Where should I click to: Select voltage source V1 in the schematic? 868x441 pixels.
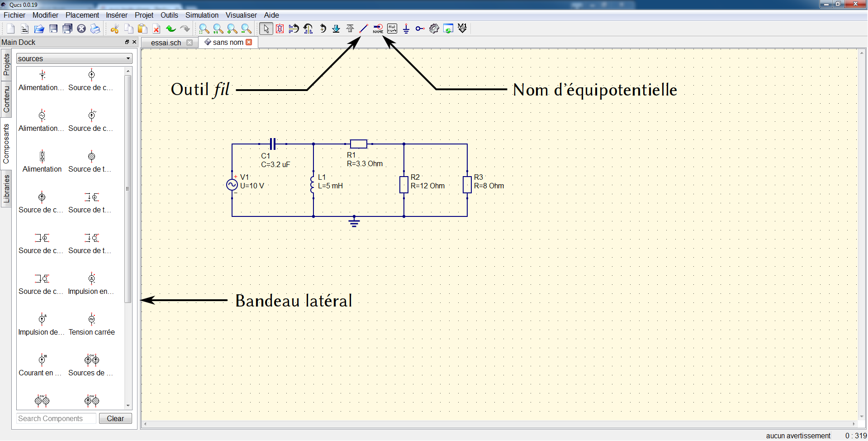coord(232,185)
